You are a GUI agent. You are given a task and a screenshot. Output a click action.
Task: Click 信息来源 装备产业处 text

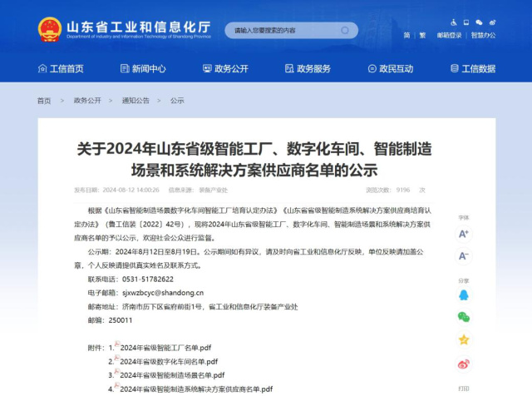198,190
